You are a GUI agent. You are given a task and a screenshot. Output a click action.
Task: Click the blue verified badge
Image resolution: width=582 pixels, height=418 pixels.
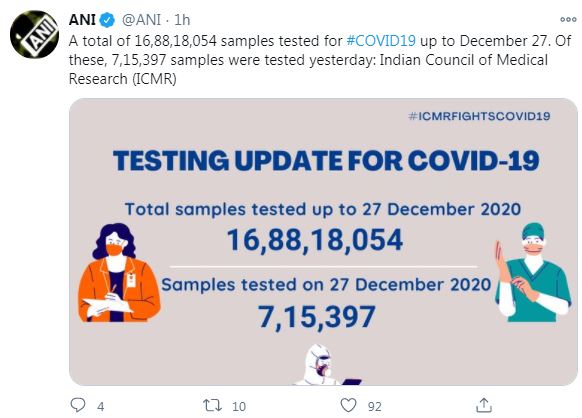108,20
